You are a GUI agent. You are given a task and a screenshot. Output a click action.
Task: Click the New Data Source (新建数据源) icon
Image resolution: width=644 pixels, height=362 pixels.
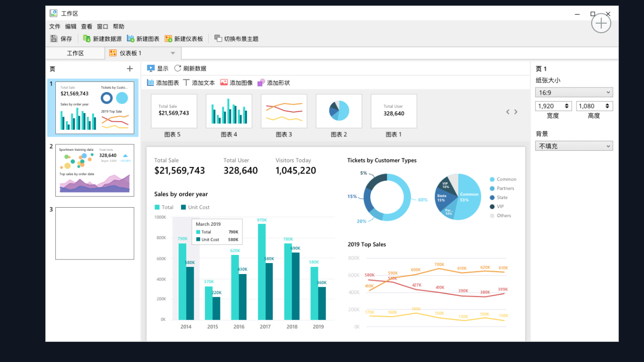tap(87, 39)
